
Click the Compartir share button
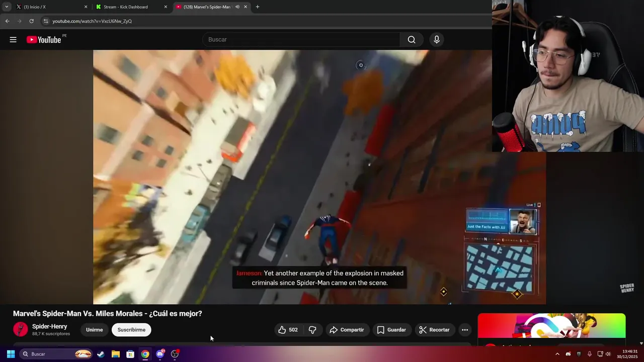(x=347, y=330)
